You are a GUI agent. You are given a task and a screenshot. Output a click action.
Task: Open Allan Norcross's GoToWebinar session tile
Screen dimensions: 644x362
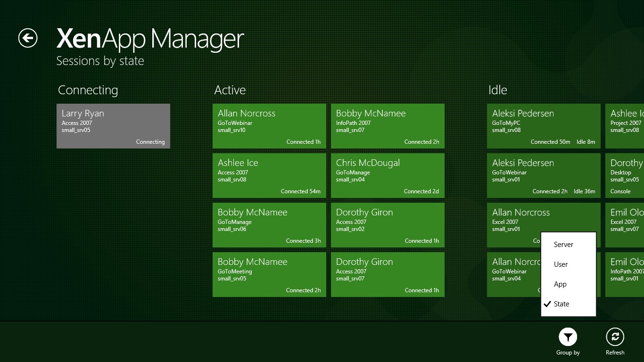269,126
